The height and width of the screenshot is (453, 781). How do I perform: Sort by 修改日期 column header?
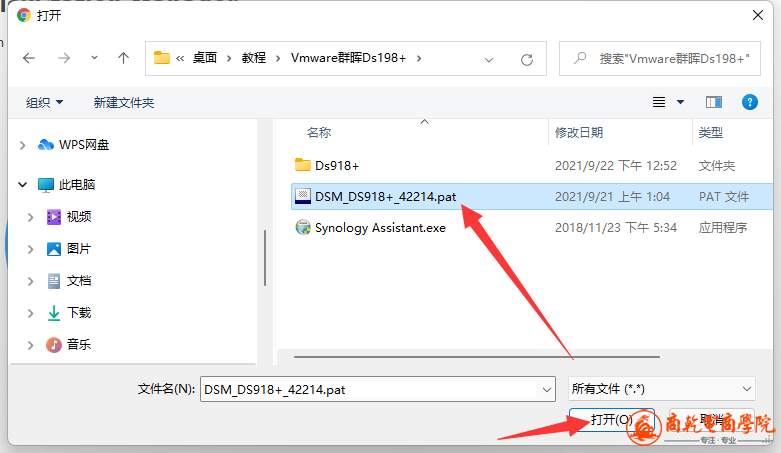point(579,133)
